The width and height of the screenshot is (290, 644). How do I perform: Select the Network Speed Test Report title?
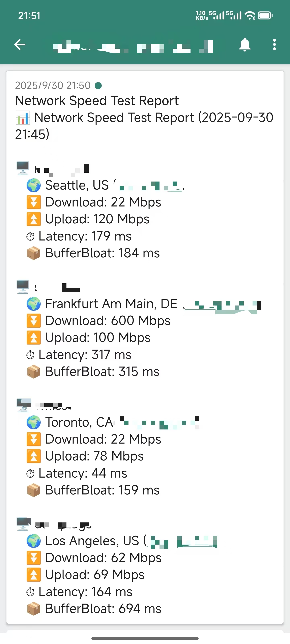coord(97,101)
